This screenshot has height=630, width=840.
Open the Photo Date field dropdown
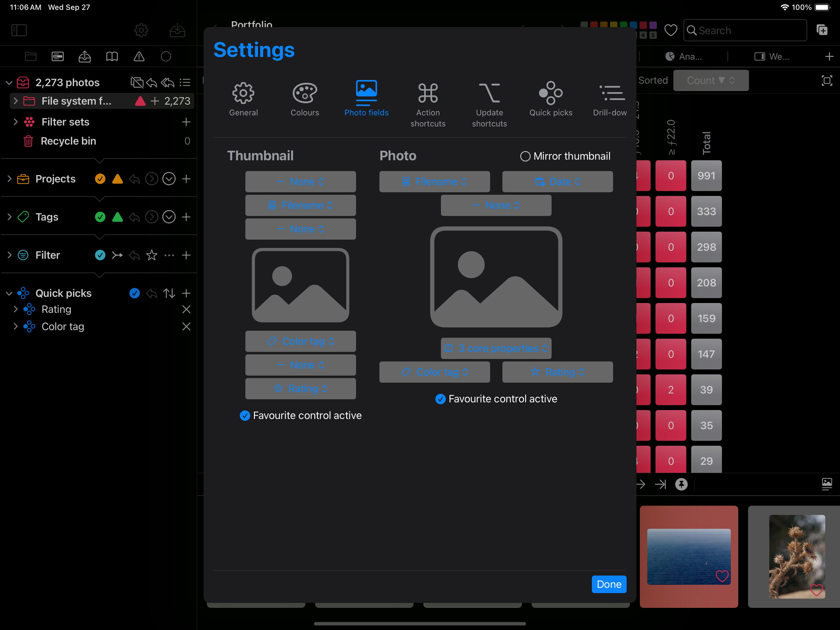(557, 181)
